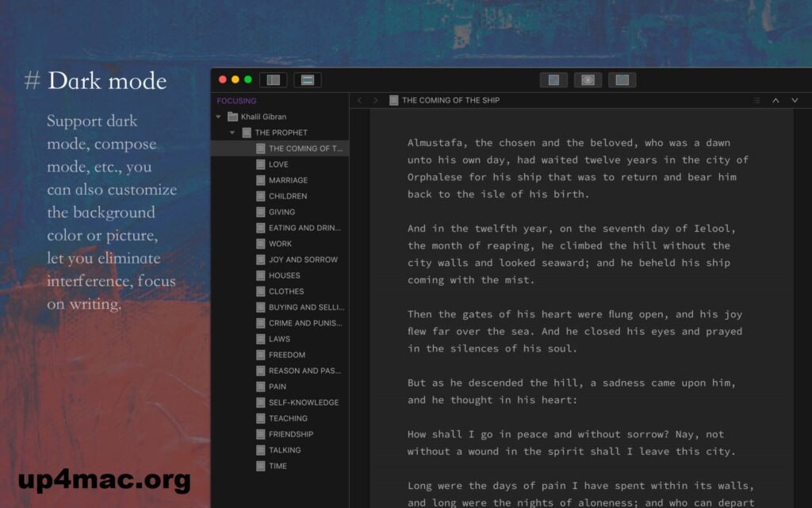The width and height of the screenshot is (812, 508).
Task: Click the second layout toggle button in toolbar
Action: [x=307, y=79]
